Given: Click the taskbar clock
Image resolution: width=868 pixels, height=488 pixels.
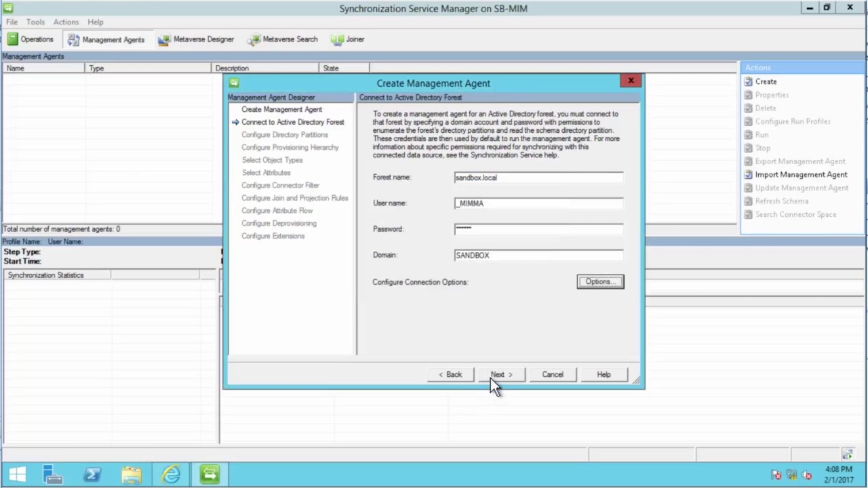Looking at the screenshot, I should [x=839, y=474].
